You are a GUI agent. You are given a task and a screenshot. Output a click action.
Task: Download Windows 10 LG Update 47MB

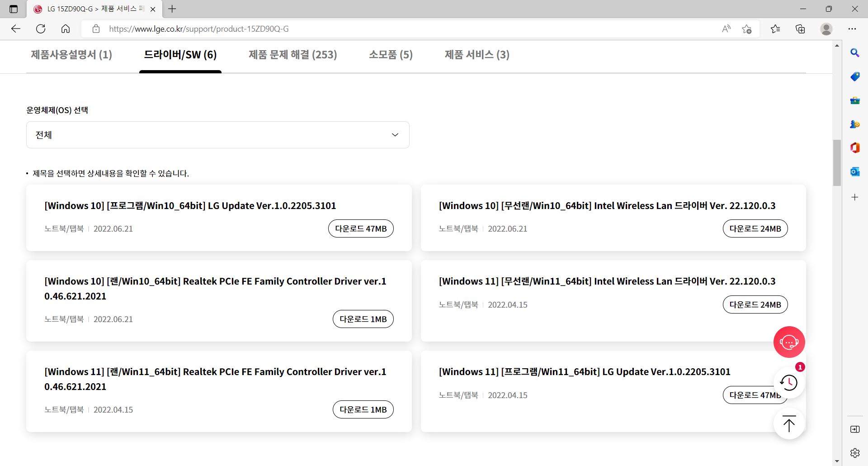[361, 228]
